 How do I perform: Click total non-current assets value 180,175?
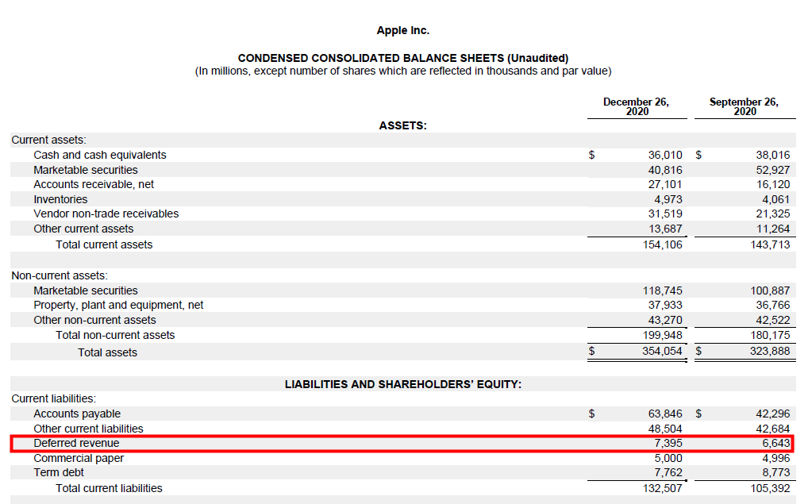pyautogui.click(x=770, y=335)
